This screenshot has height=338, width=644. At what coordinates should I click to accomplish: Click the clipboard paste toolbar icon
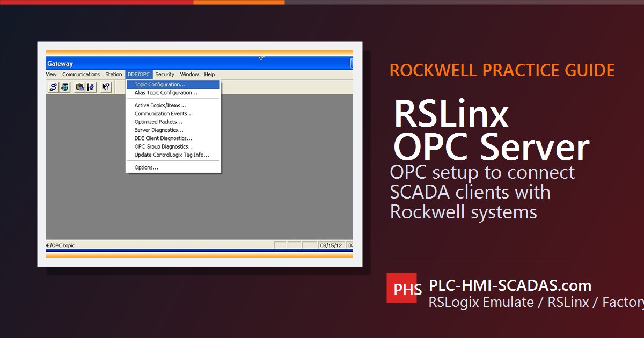tap(80, 87)
